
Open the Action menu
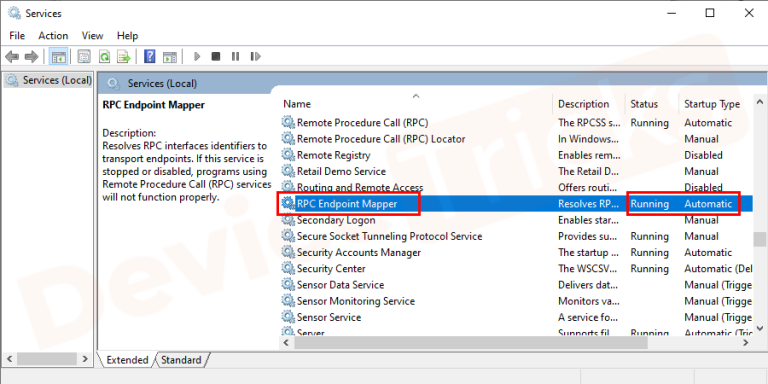point(53,36)
